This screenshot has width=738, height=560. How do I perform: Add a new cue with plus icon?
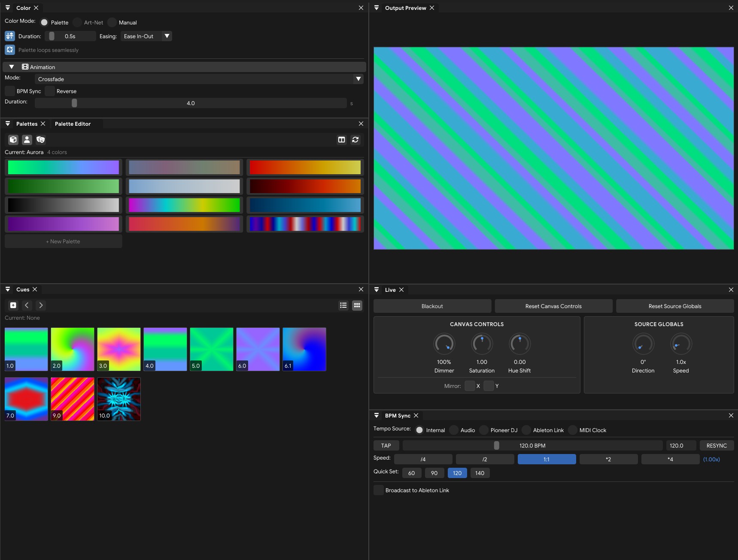tap(13, 305)
